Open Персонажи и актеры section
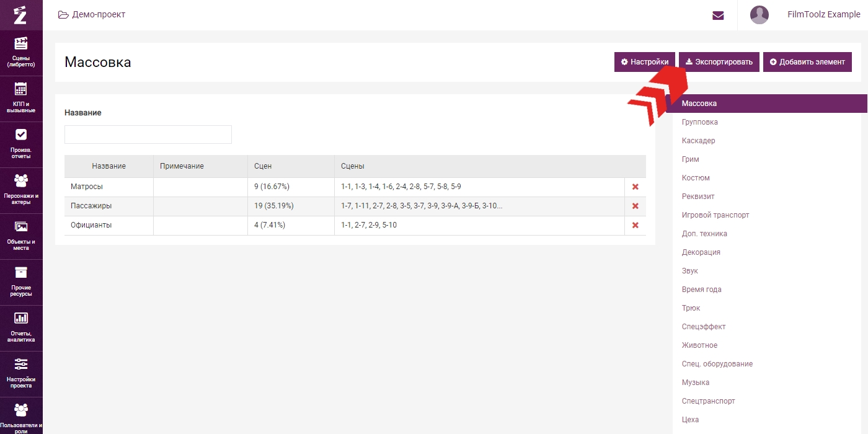The height and width of the screenshot is (434, 868). point(21,190)
